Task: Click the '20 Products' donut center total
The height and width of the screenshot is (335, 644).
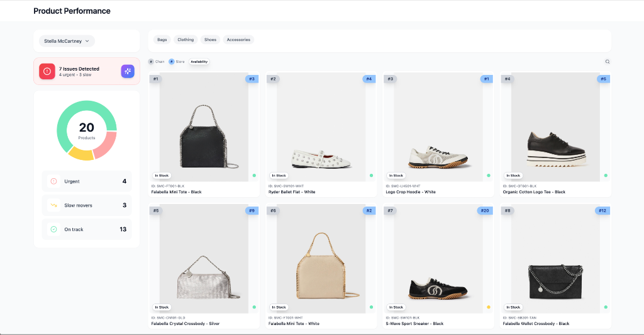Action: coord(87,131)
